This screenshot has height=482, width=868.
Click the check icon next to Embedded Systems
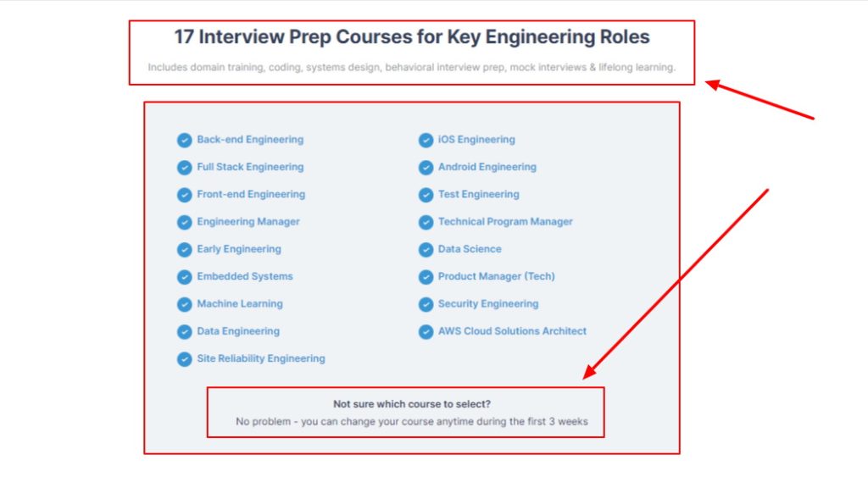point(184,277)
